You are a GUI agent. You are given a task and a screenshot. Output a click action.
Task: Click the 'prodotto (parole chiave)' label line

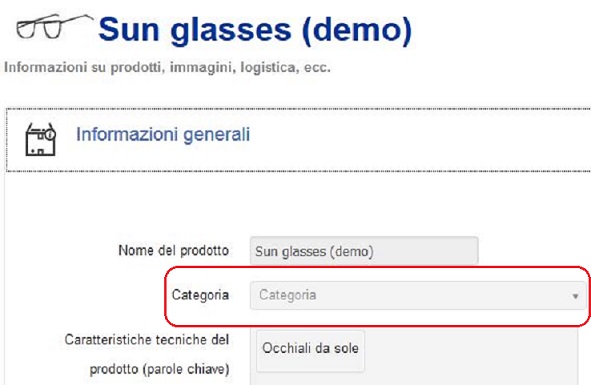159,369
